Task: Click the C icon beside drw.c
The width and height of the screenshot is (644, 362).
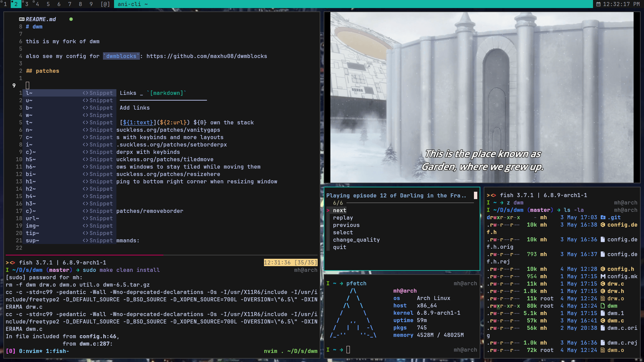Action: (603, 284)
